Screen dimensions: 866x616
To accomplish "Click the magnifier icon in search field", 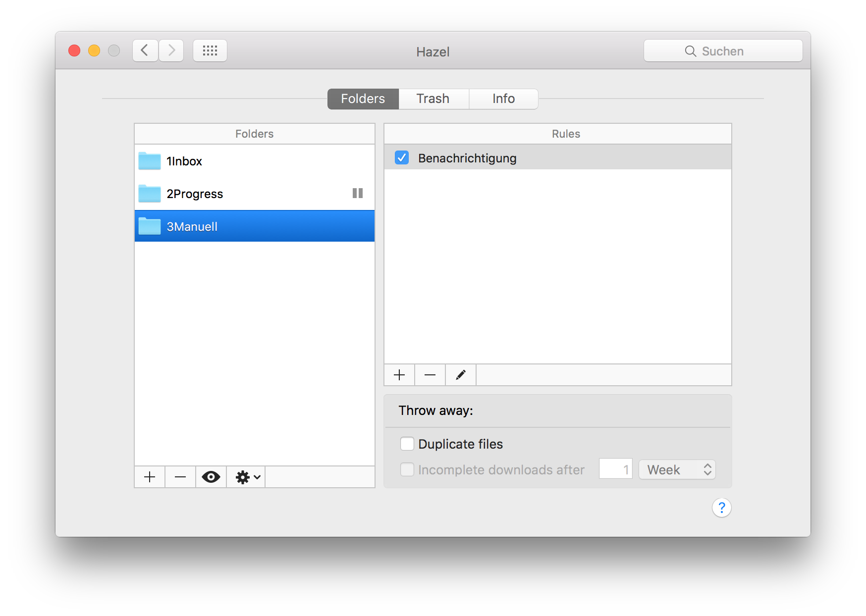I will (x=691, y=51).
